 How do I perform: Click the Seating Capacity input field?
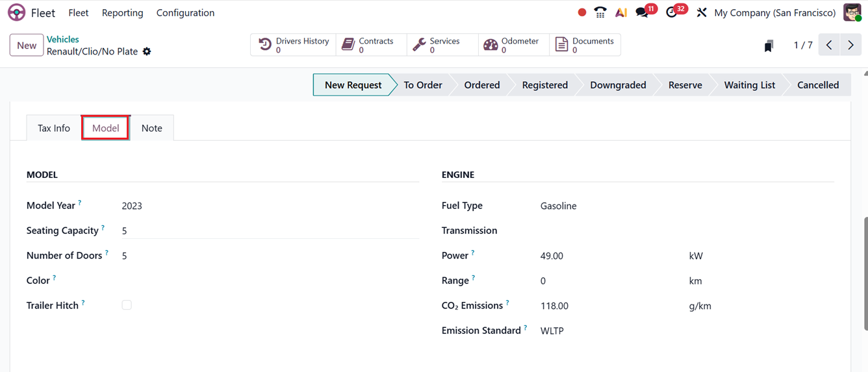click(x=270, y=230)
